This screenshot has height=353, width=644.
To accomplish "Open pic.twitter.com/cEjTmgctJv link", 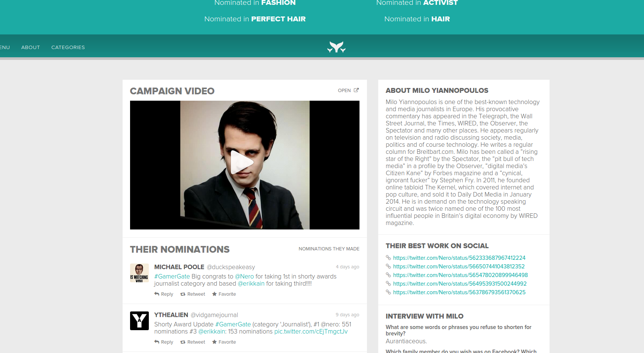I will [x=311, y=331].
